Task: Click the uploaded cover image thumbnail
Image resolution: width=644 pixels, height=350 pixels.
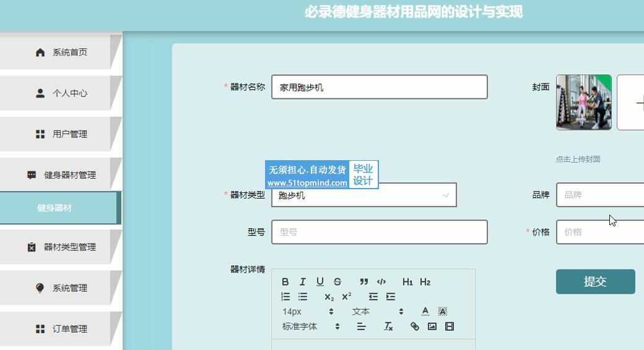Action: coord(583,103)
